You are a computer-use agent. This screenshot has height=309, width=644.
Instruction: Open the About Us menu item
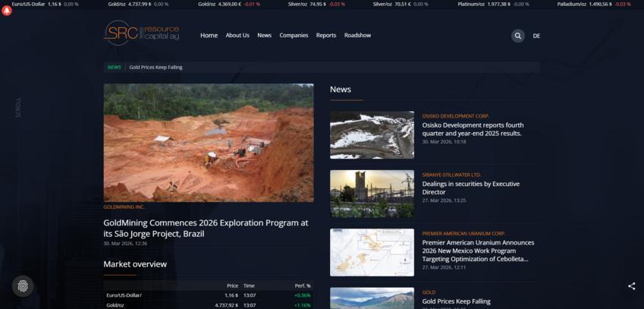[x=237, y=36]
